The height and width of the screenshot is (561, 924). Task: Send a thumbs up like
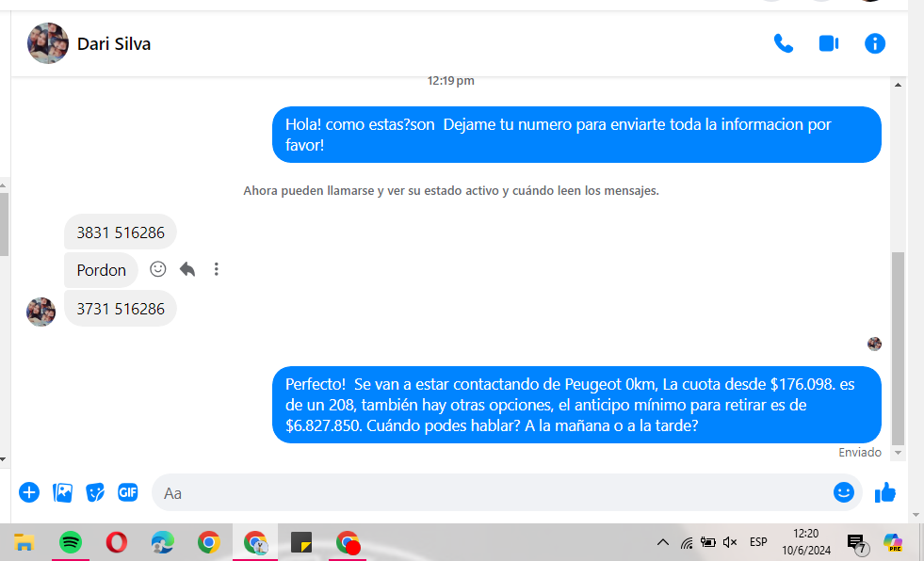(x=885, y=492)
